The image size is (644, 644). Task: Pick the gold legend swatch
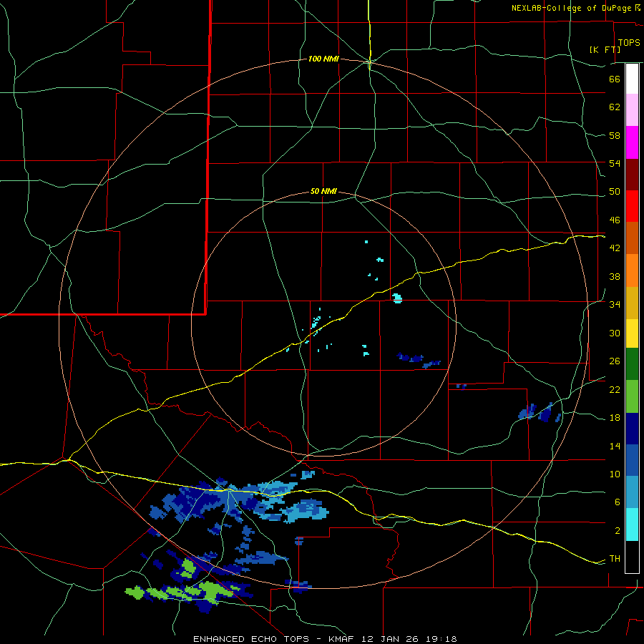coord(632,303)
